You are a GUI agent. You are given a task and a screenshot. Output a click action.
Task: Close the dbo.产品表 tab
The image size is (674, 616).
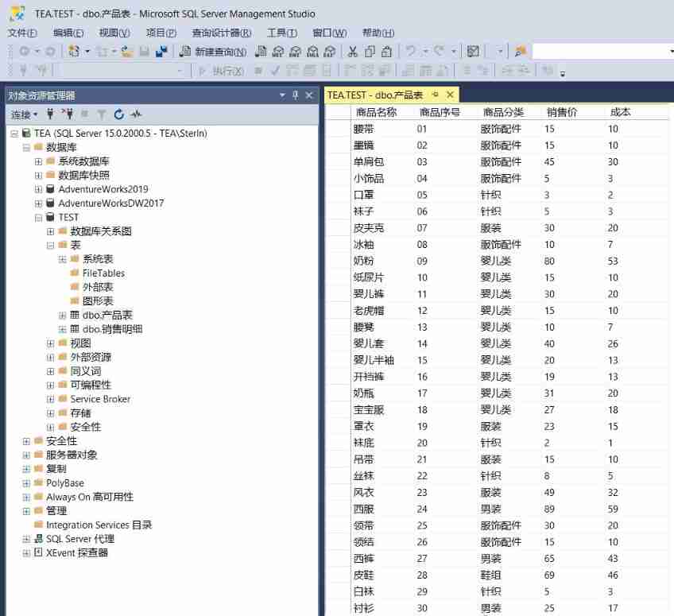pyautogui.click(x=450, y=95)
